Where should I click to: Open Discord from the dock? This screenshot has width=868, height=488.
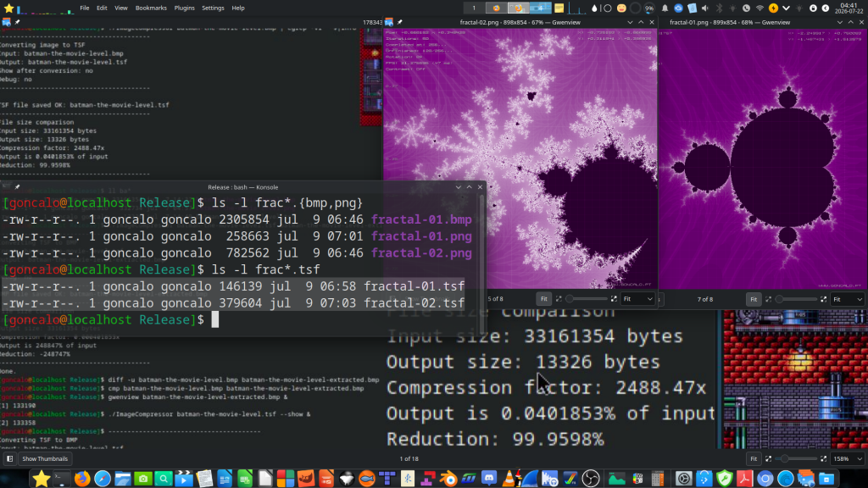(x=489, y=479)
